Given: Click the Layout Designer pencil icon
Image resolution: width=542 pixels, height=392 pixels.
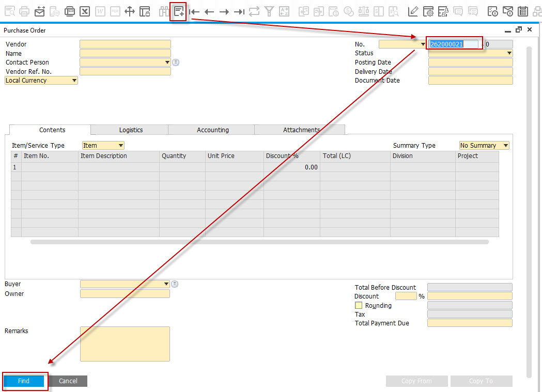Looking at the screenshot, I should (413, 11).
